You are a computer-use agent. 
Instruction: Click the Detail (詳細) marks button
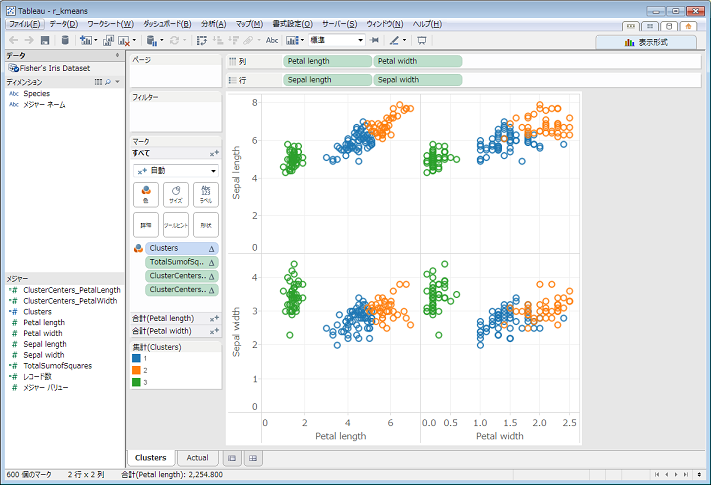tap(146, 225)
